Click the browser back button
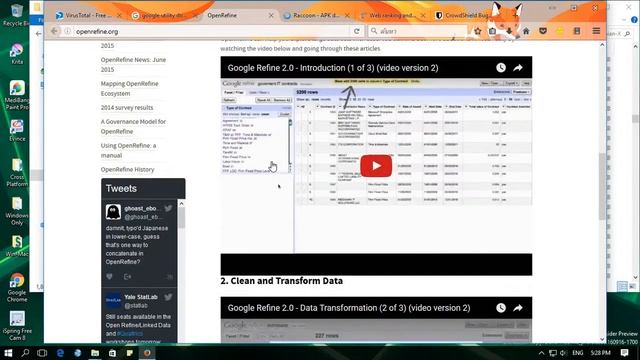640x360 pixels. click(x=54, y=31)
